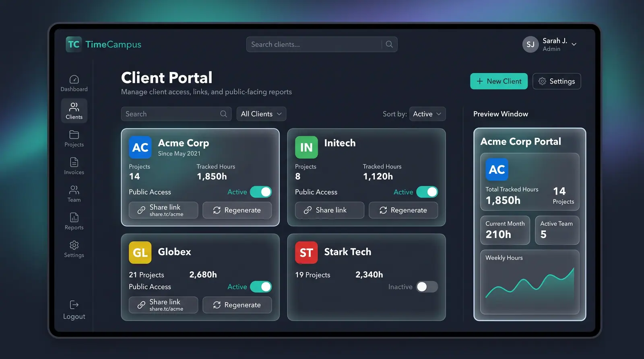This screenshot has height=359, width=644.
Task: Toggle Initech public access switch
Action: pos(427,192)
